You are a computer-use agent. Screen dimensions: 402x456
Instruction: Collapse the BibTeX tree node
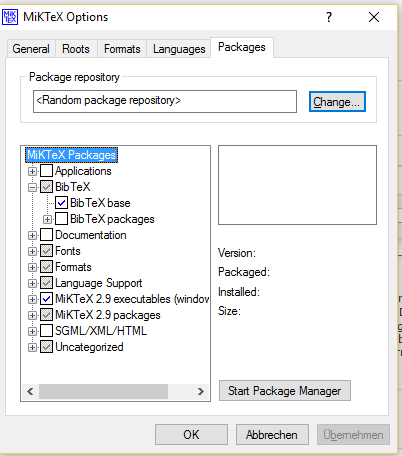tap(32, 187)
